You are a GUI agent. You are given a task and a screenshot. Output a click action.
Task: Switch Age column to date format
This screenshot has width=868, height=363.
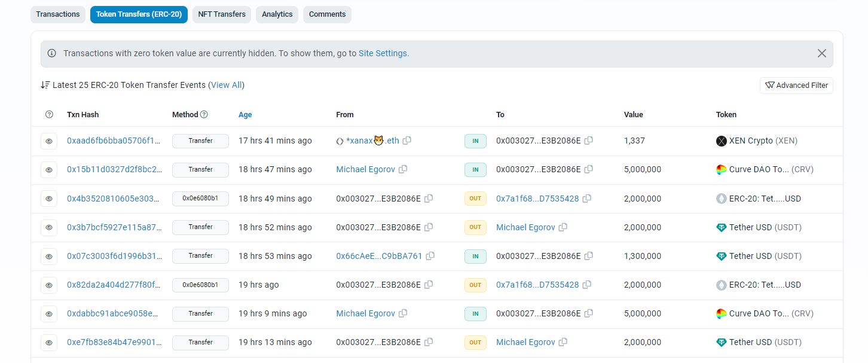click(x=245, y=115)
